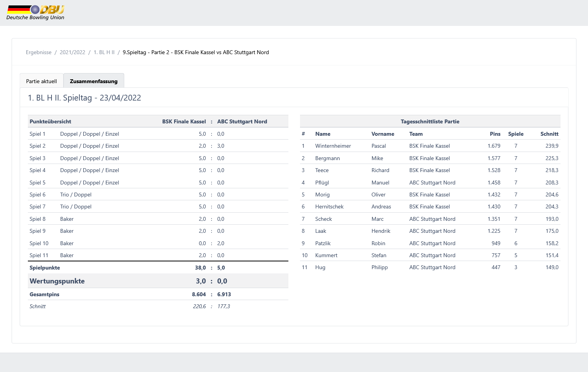Select player Kummert
This screenshot has width=588, height=372.
[x=326, y=255]
